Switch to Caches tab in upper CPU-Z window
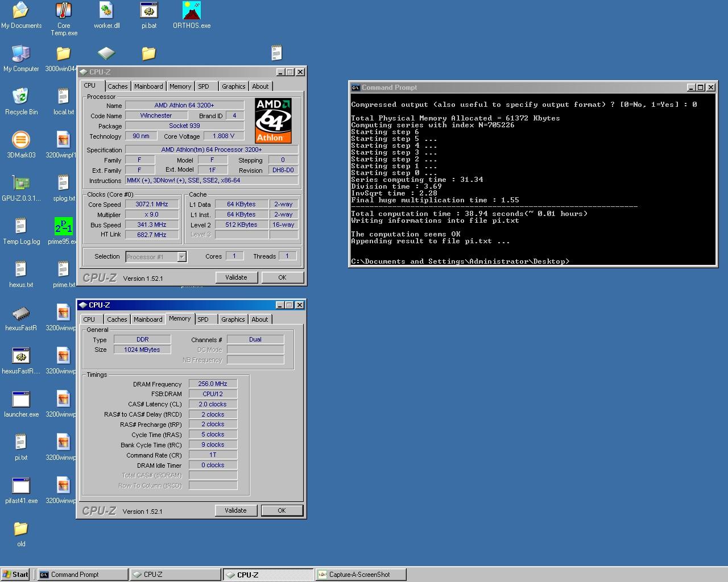This screenshot has width=728, height=582. pyautogui.click(x=118, y=86)
